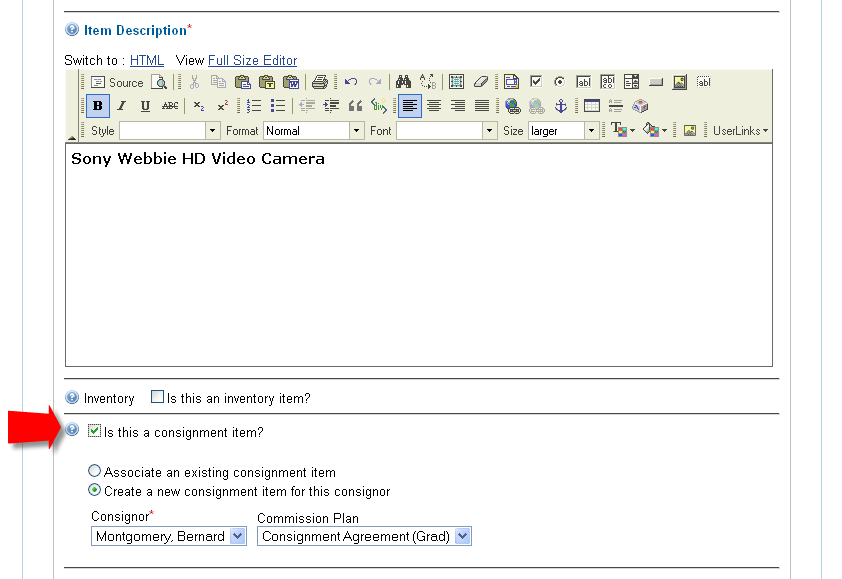Open the Preview icon
This screenshot has height=579, width=842.
[x=159, y=82]
